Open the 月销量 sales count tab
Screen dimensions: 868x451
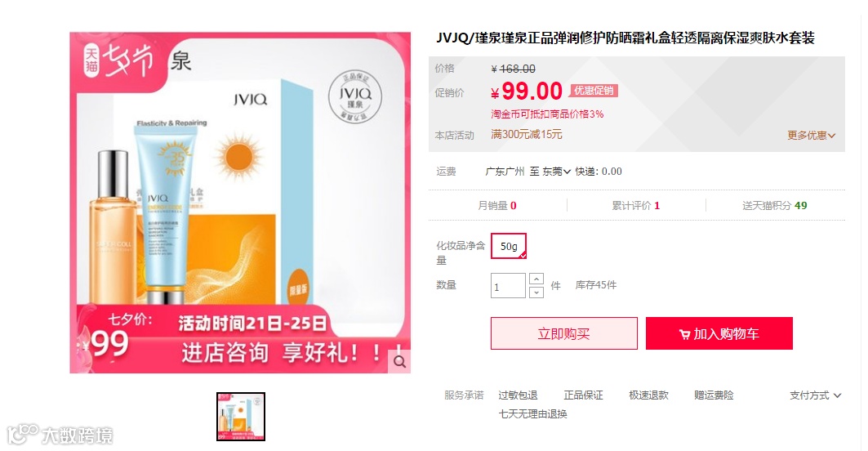pos(497,206)
